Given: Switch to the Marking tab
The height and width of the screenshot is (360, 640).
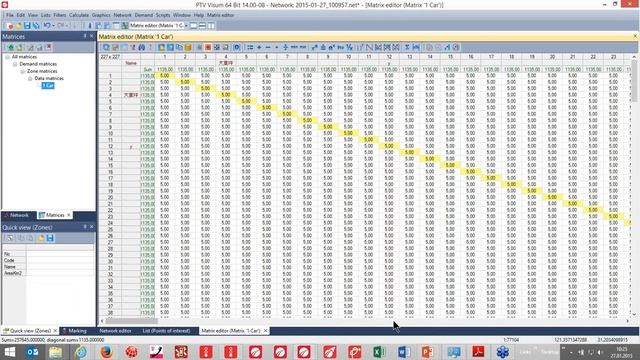Looking at the screenshot, I should pyautogui.click(x=75, y=331).
